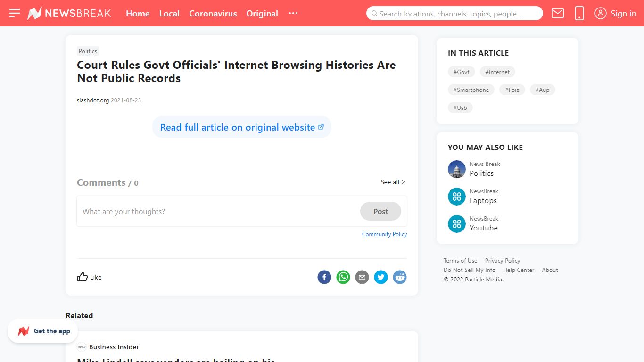Open the hamburger menu icon

tap(15, 13)
